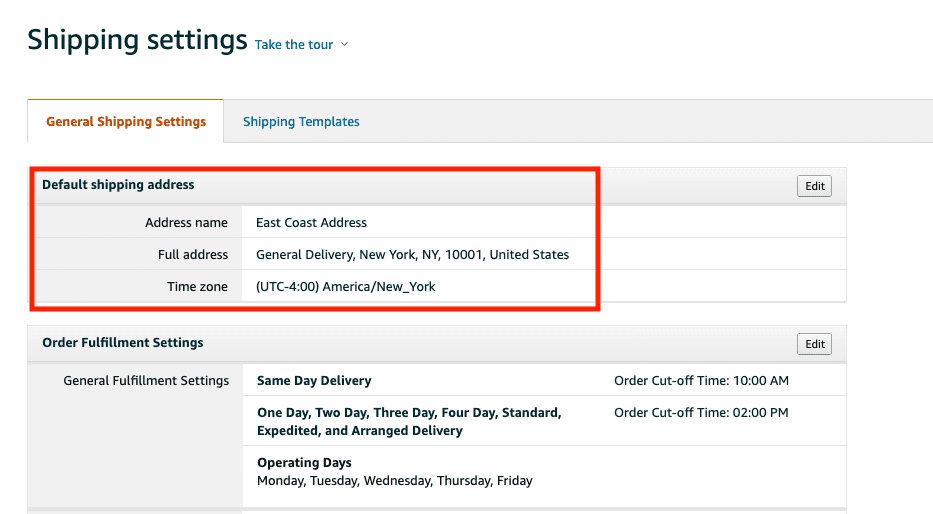Viewport: 933px width, 514px height.
Task: Click the General Fulfillment Settings label
Action: (146, 381)
